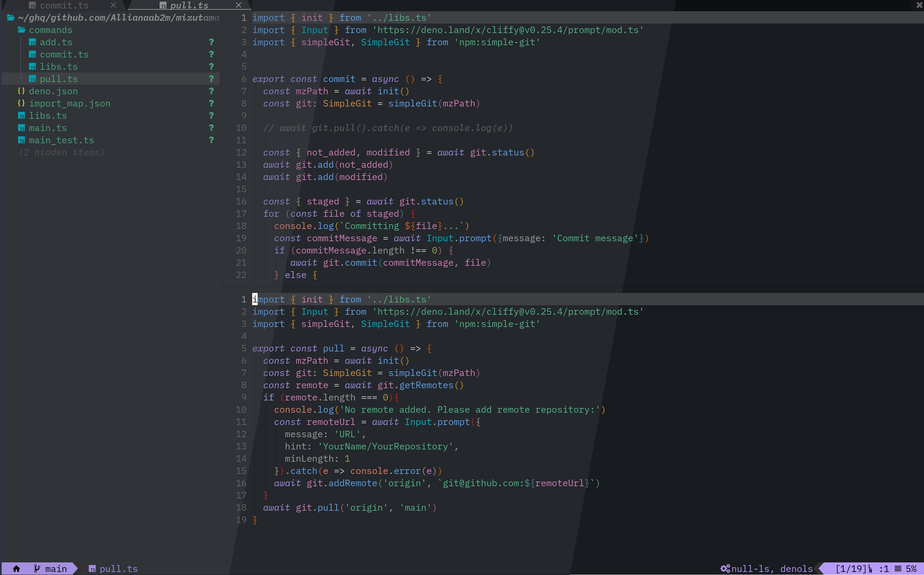Click the TS file icon beside add.ts
Viewport: 924px width, 575px height.
click(33, 42)
